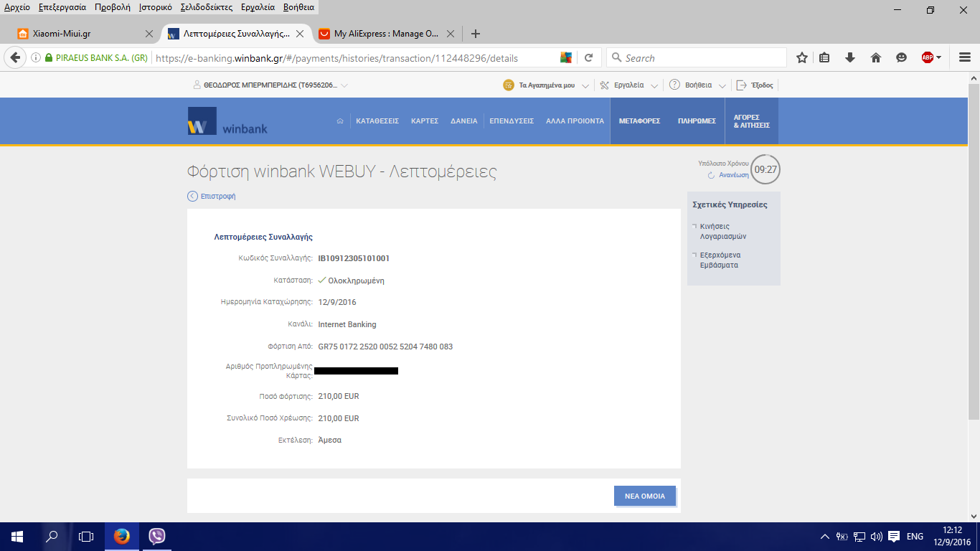Show hidden system tray icons
The height and width of the screenshot is (551, 980).
pyautogui.click(x=825, y=536)
